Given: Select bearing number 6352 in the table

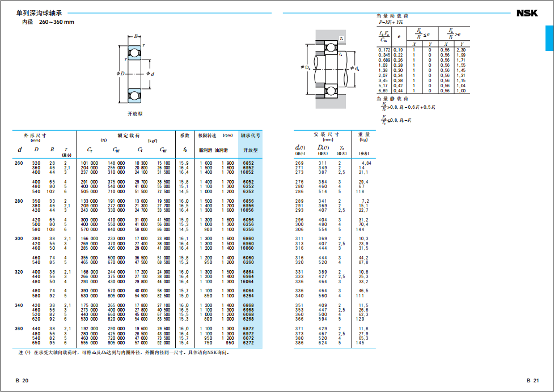Looking at the screenshot, I should coord(248,191).
